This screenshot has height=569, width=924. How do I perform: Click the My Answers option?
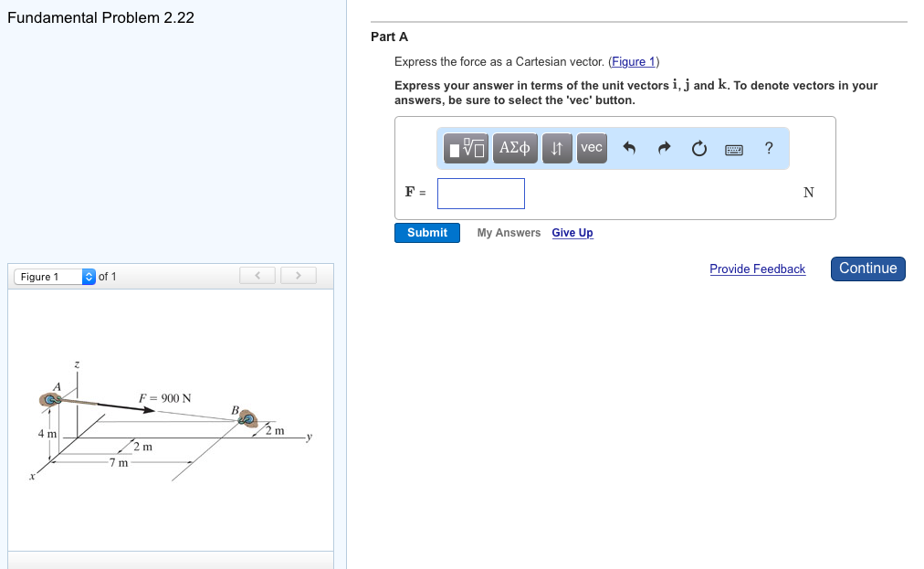click(x=509, y=232)
